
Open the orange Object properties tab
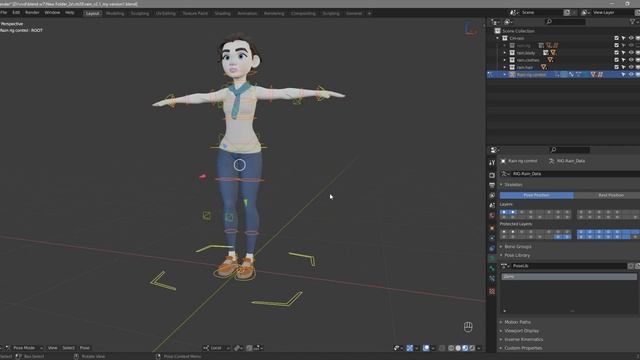click(x=492, y=228)
